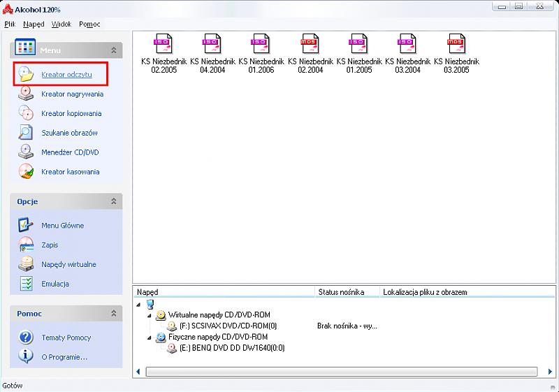The width and height of the screenshot is (559, 392).
Task: Click the Kreator kasowania icon
Action: click(x=26, y=171)
